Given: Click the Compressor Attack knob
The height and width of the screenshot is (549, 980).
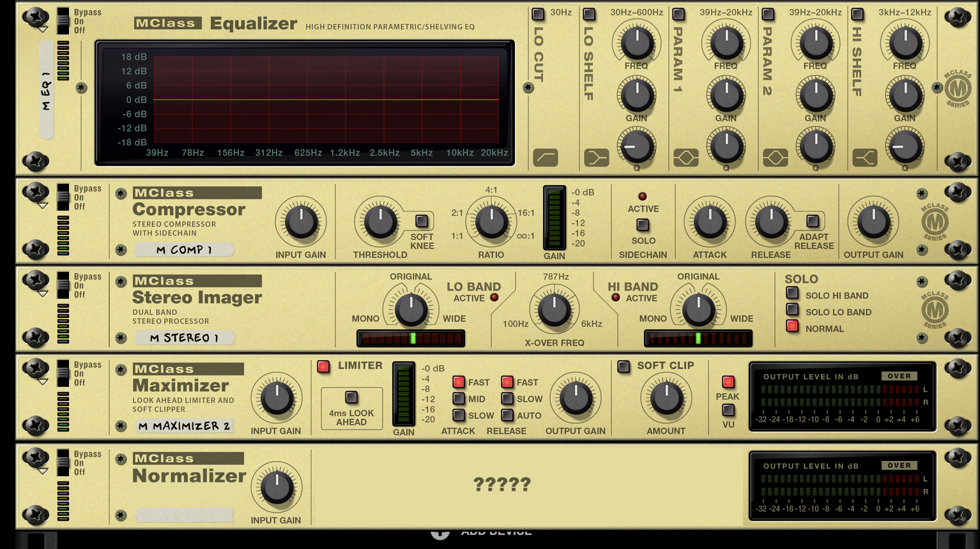Looking at the screenshot, I should coord(710,222).
